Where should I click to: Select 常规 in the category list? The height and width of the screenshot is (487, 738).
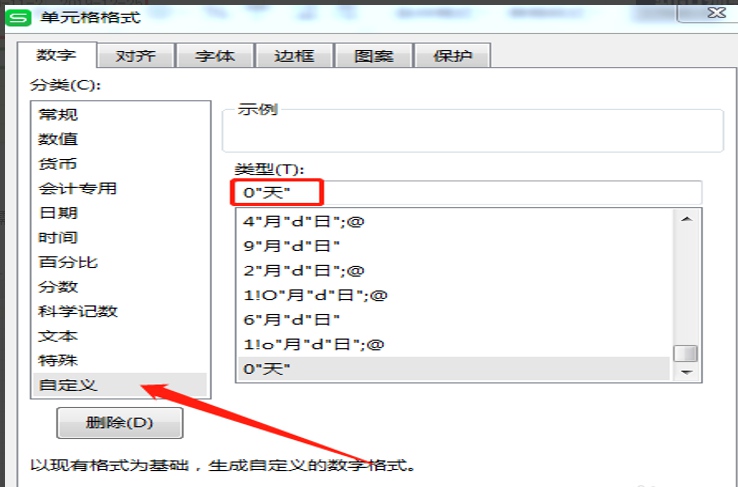click(120, 114)
